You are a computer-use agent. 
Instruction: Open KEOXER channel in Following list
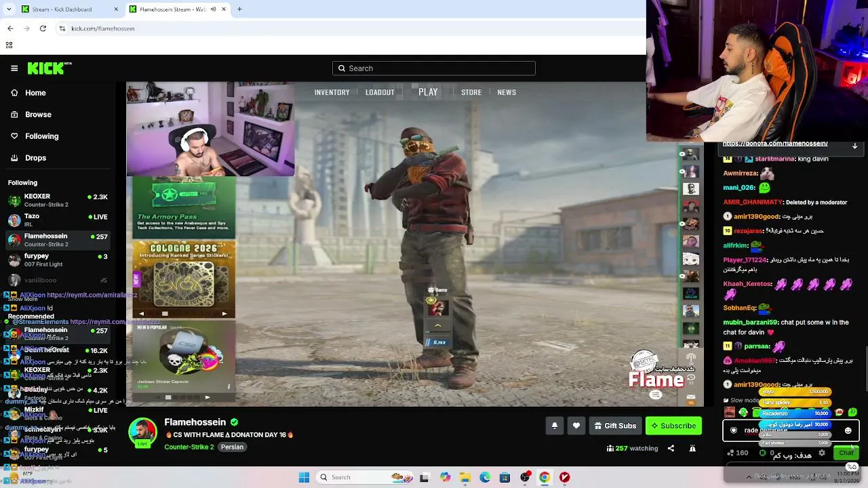pyautogui.click(x=58, y=201)
